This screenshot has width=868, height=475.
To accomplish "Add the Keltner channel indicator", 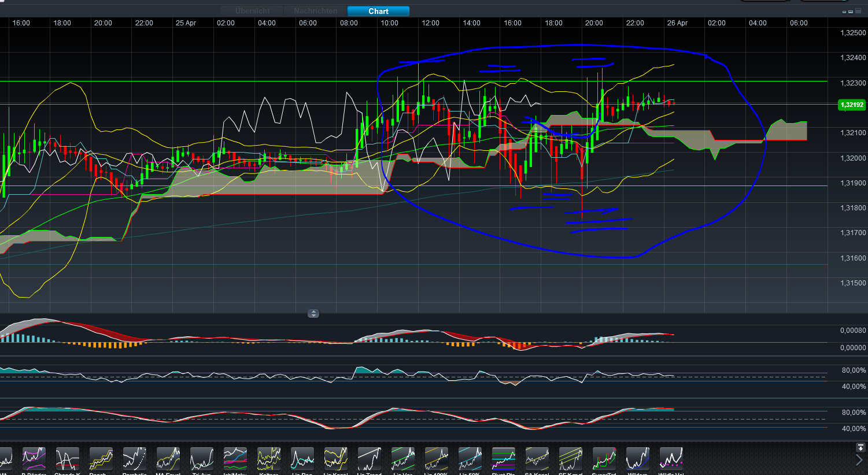I will pos(268,458).
